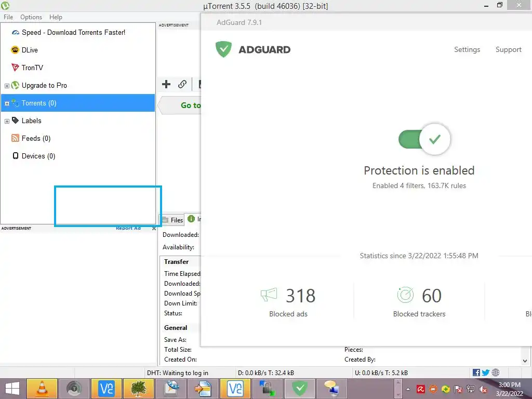Click the Action Center flag tray icon

[458, 389]
